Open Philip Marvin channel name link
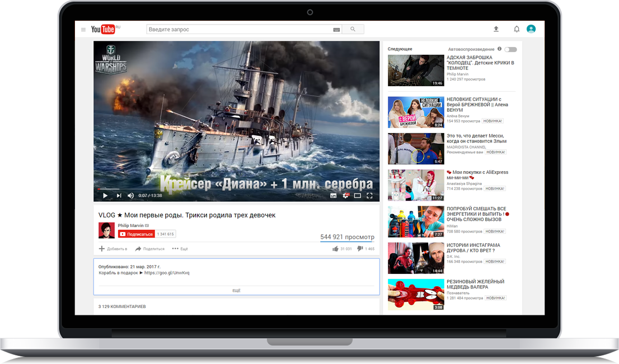Screen dimensions: 619x364 (x=130, y=225)
